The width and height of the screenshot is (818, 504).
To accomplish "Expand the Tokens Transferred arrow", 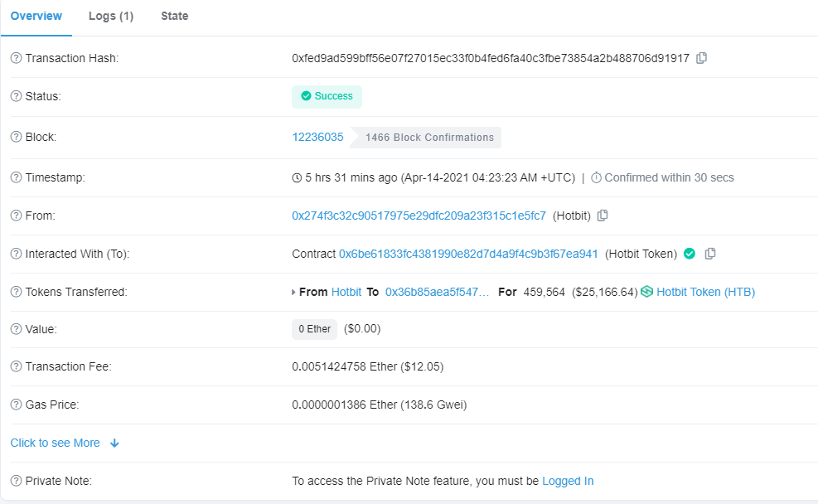I will (293, 293).
